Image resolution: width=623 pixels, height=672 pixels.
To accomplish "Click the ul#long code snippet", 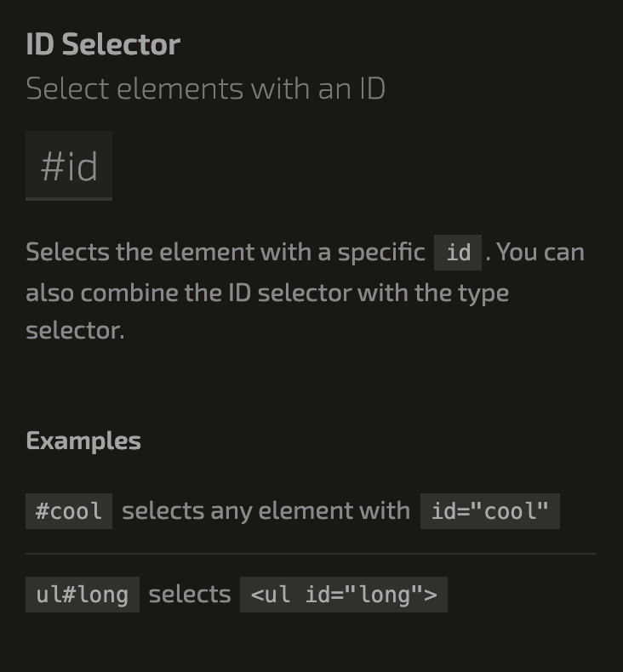I will [82, 595].
